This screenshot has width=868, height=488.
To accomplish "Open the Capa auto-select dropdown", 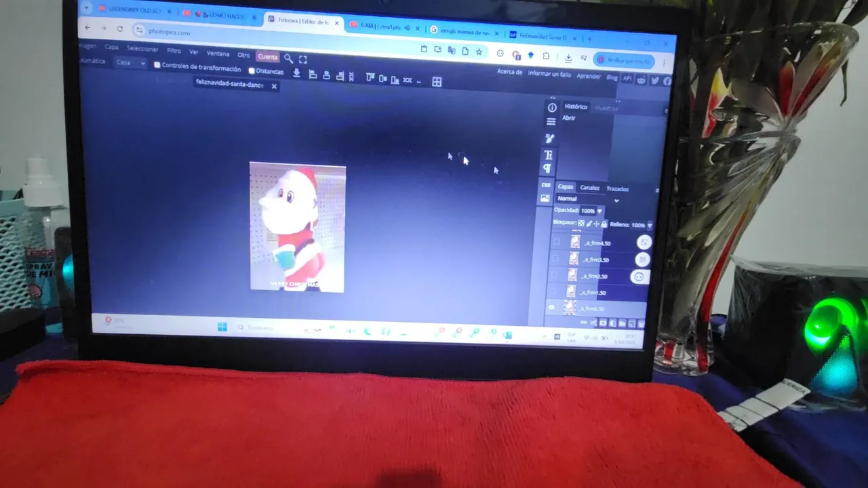I will pos(130,62).
